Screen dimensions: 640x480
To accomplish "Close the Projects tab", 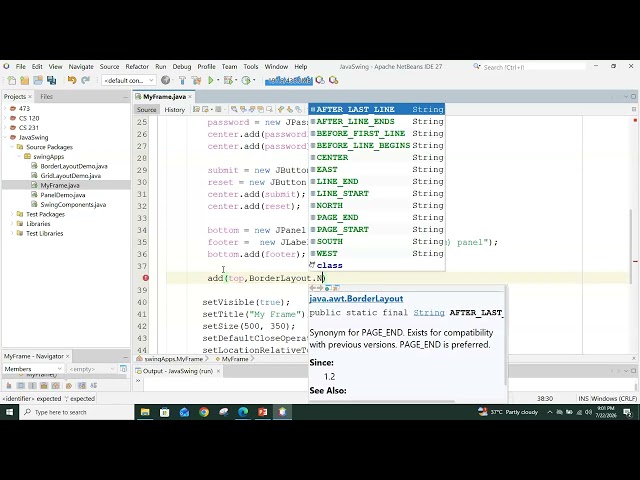I will click(30, 97).
